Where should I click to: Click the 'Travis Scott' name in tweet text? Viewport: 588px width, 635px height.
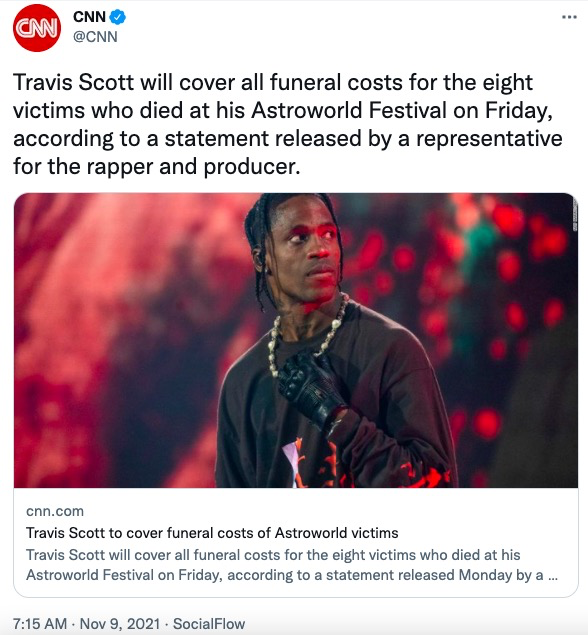pyautogui.click(x=73, y=82)
